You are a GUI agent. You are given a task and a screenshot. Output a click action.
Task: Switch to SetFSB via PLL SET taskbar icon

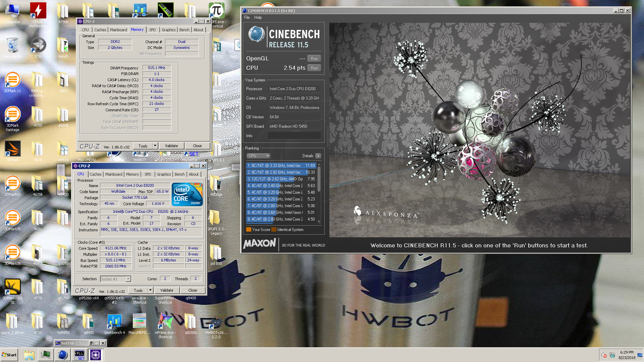pos(79,355)
